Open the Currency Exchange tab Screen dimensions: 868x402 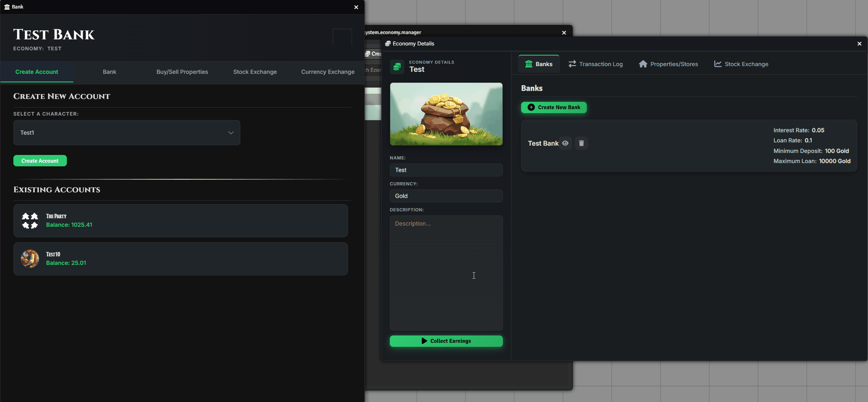tap(328, 72)
